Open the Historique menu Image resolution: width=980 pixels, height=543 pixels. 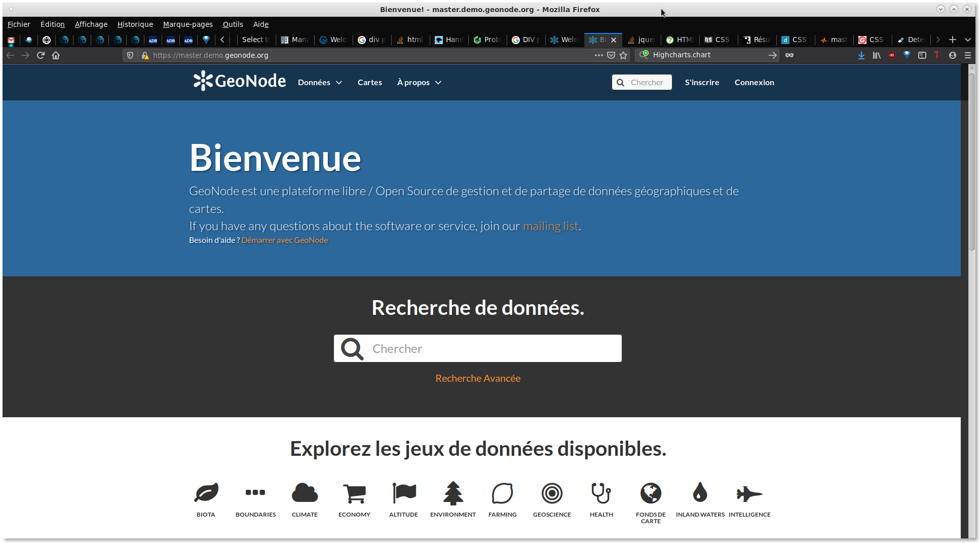pyautogui.click(x=135, y=24)
